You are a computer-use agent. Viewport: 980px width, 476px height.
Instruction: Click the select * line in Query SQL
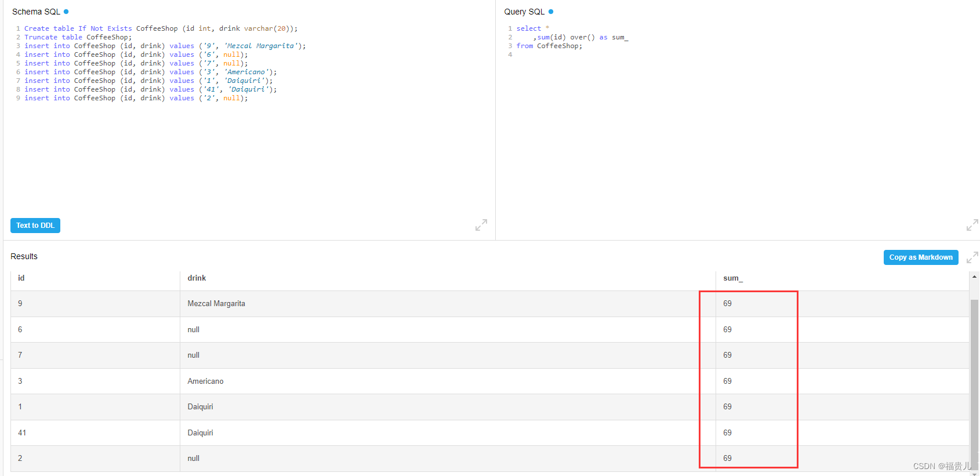[533, 28]
